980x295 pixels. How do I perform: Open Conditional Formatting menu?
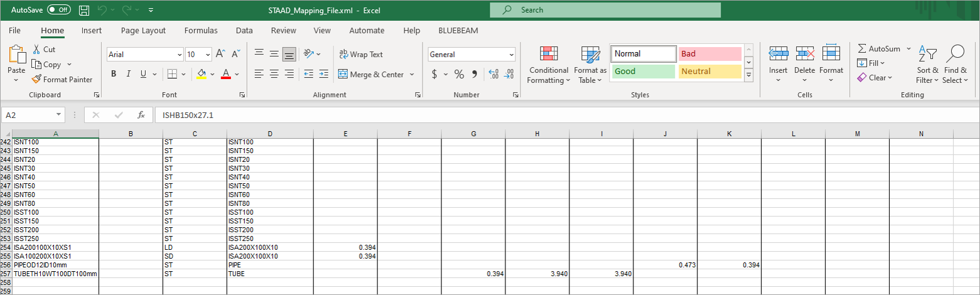tap(548, 65)
